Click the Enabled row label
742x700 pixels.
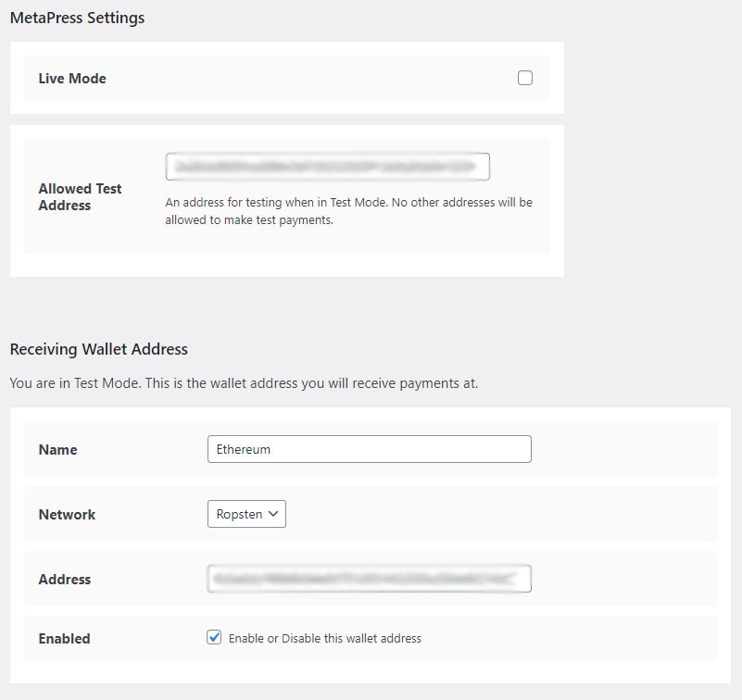[x=64, y=637]
